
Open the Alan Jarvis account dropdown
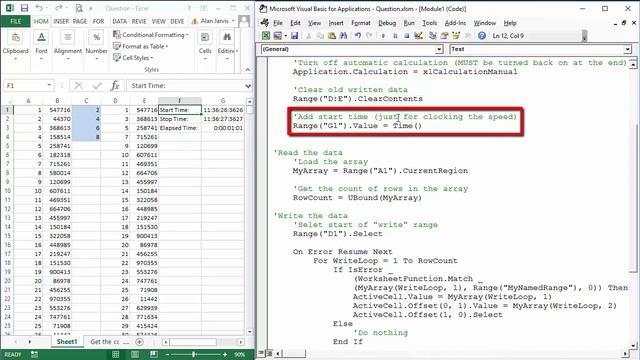click(x=233, y=21)
